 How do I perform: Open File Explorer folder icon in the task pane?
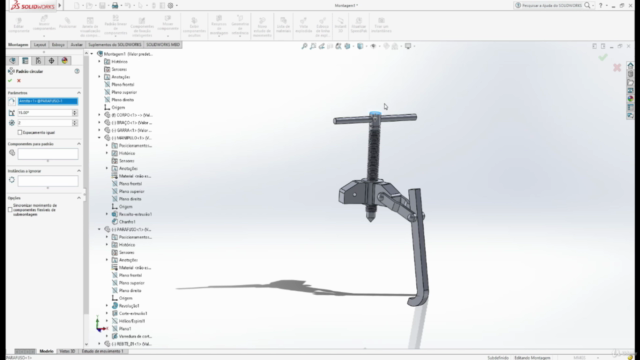[x=630, y=82]
